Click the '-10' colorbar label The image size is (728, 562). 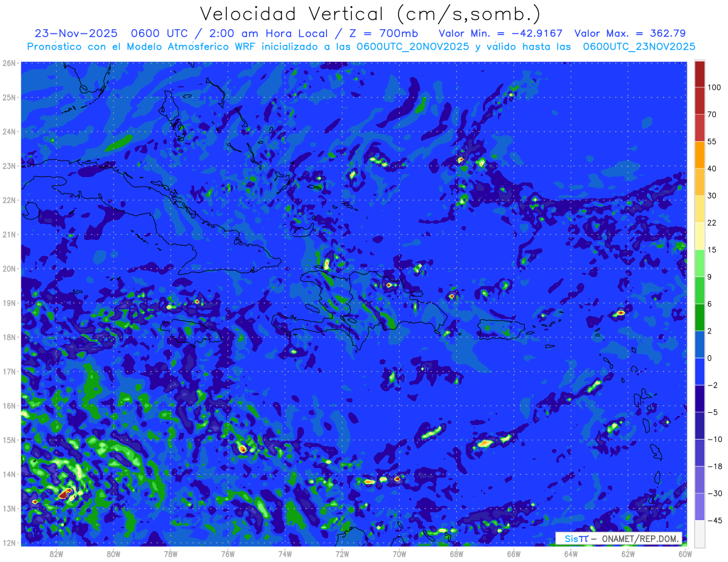(714, 439)
